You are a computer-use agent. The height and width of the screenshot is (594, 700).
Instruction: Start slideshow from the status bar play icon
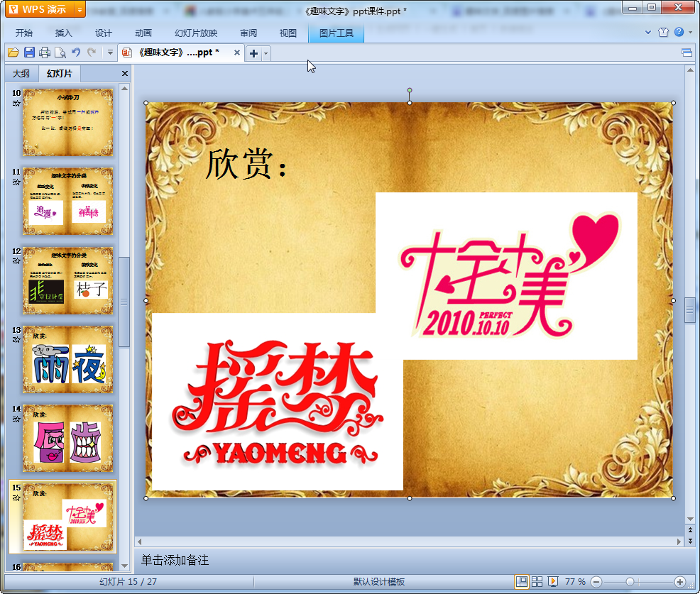pyautogui.click(x=552, y=581)
